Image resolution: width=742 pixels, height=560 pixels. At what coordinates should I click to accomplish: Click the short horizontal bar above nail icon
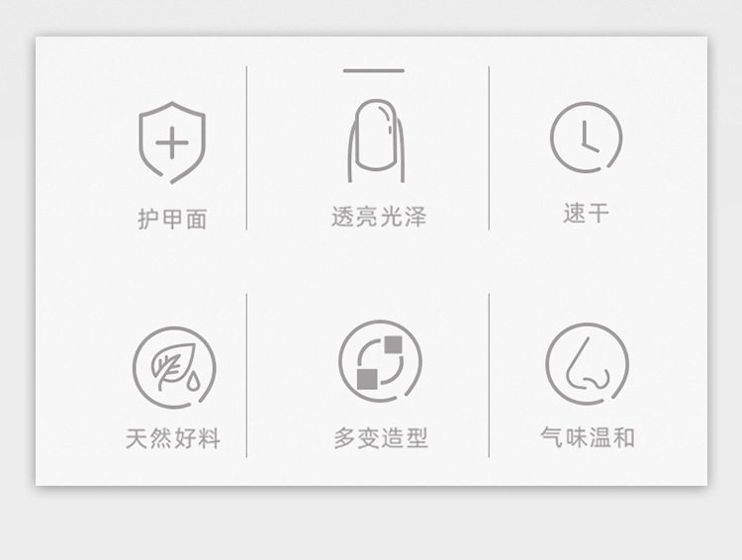374,70
